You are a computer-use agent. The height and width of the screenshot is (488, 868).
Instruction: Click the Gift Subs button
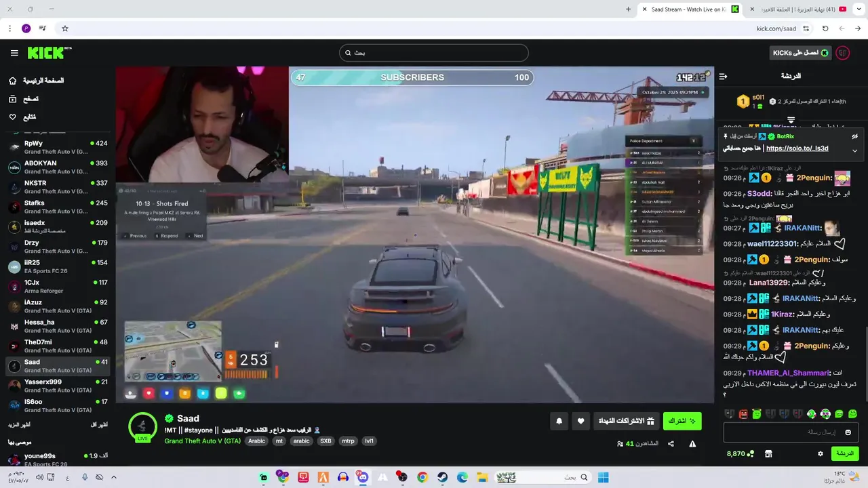point(626,421)
